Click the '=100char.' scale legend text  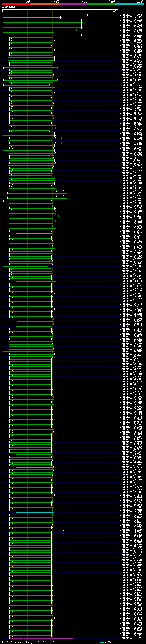click(x=111, y=642)
